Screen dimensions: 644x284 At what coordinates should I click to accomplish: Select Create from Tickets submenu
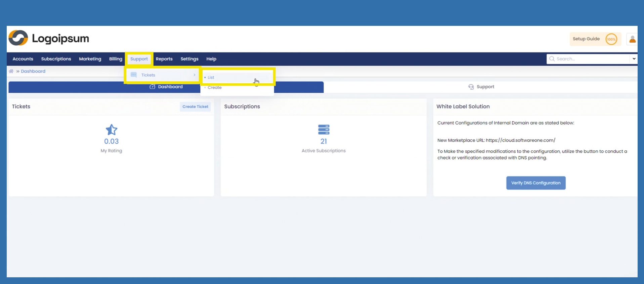point(214,88)
